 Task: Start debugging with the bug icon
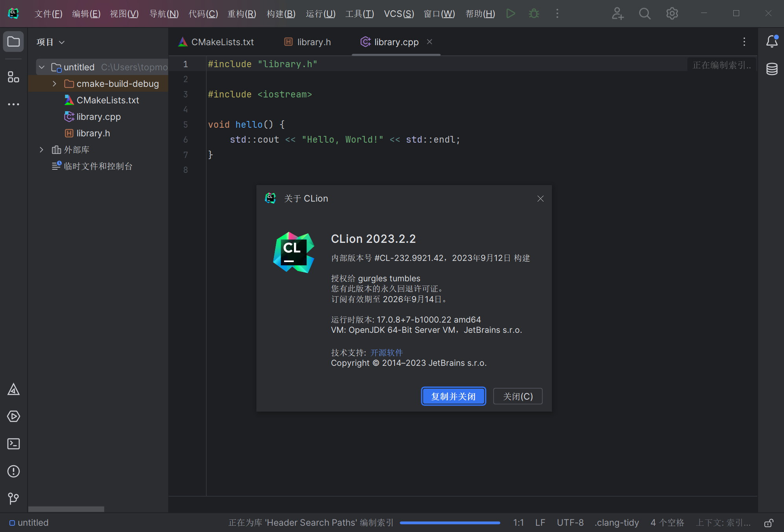[534, 14]
